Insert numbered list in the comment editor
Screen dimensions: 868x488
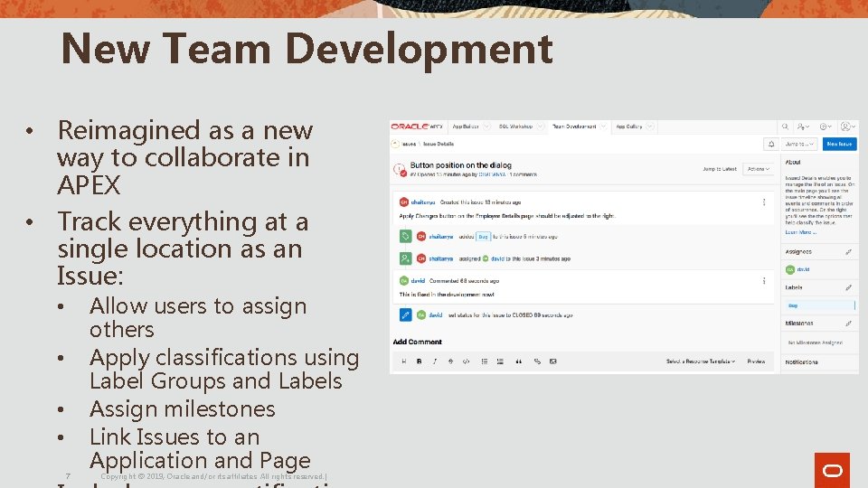(500, 361)
